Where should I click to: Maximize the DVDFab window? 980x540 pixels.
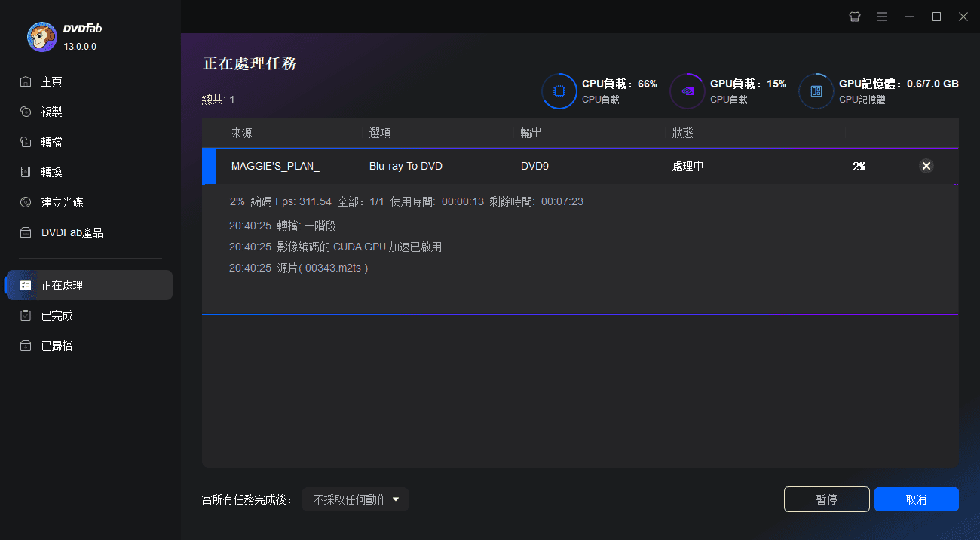(936, 17)
